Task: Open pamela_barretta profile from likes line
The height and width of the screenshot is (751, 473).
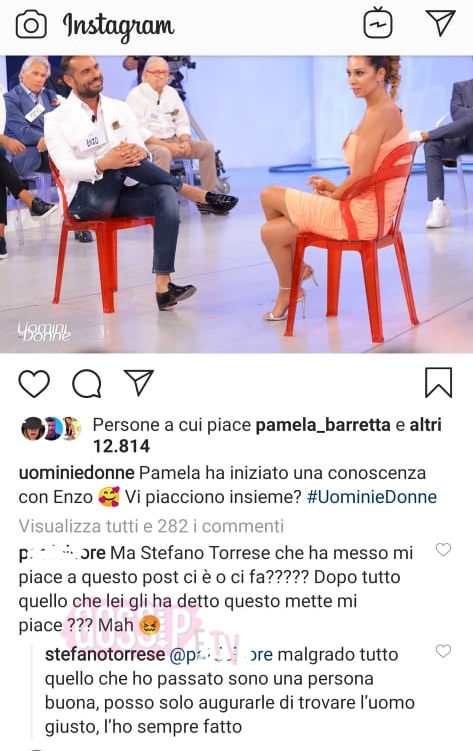Action: point(323,425)
